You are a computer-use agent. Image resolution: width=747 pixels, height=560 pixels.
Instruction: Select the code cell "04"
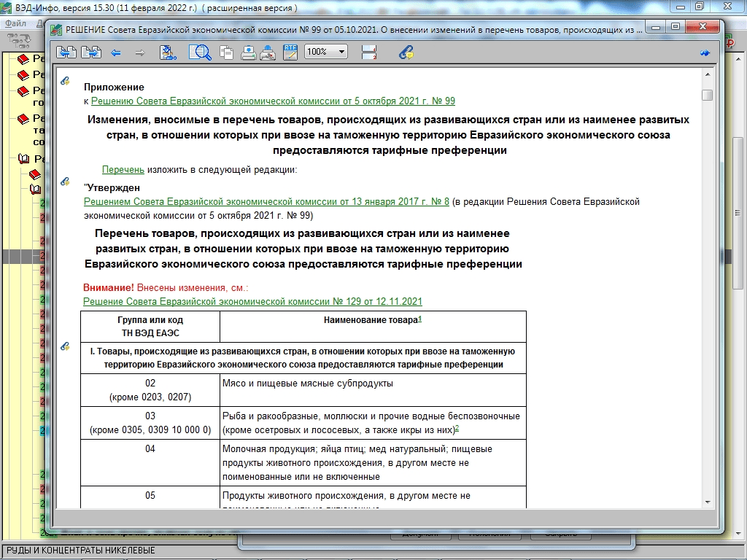pos(150,462)
